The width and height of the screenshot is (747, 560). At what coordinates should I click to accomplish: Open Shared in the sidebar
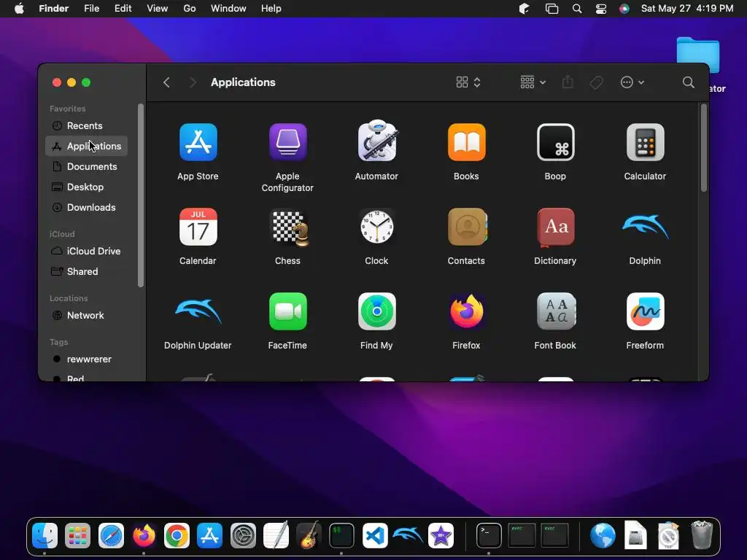86,271
